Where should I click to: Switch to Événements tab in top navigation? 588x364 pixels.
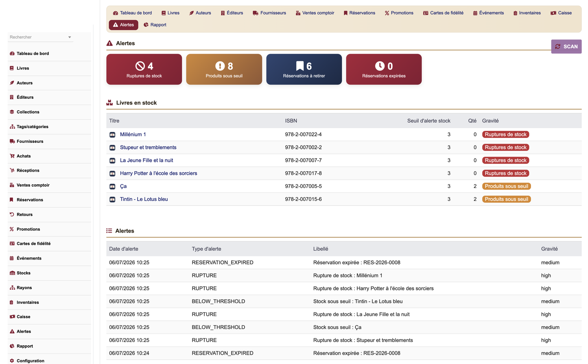[488, 13]
